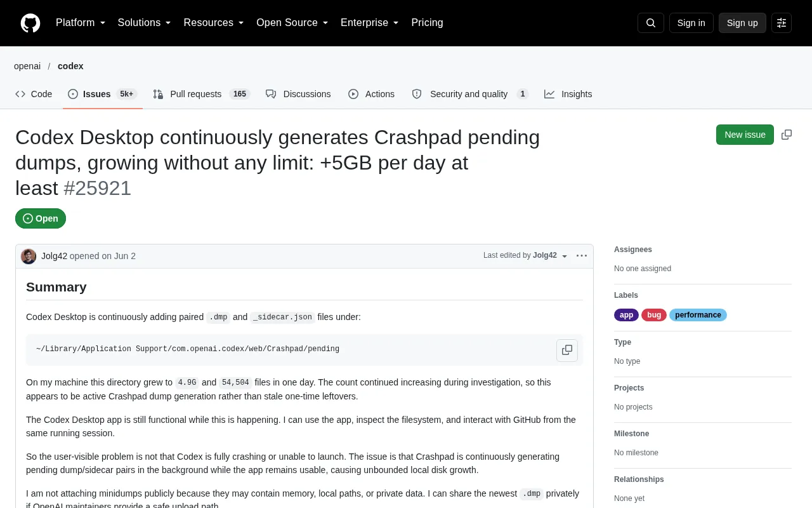Filter by the app label
This screenshot has height=508, width=812.
point(627,315)
